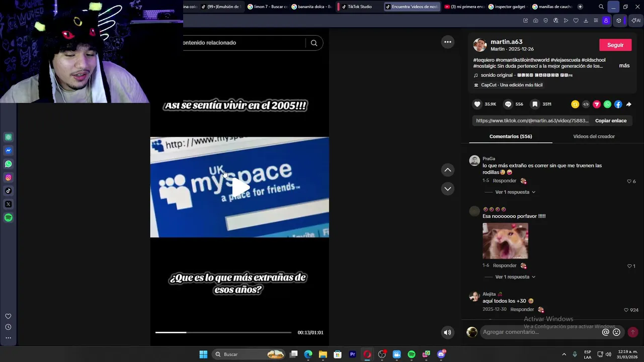
Task: Click the search magnifier in related content box
Action: [314, 43]
